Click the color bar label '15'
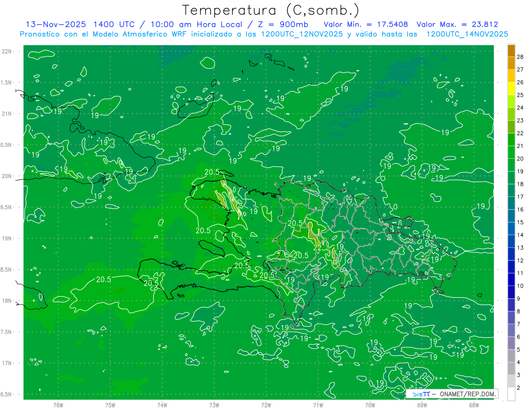The image size is (532, 411). click(x=520, y=222)
